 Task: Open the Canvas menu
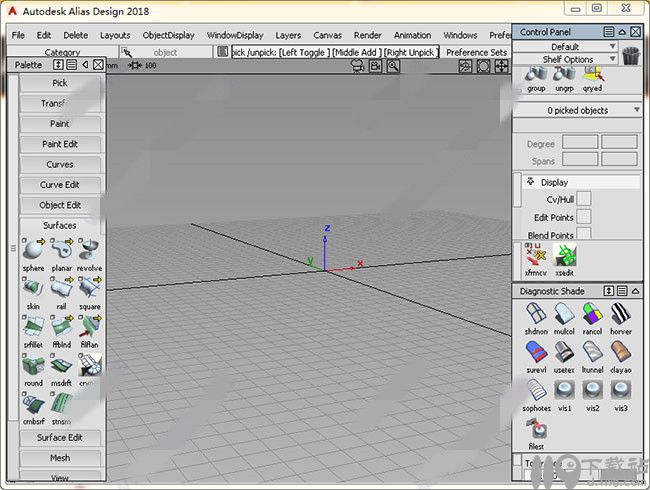(327, 35)
